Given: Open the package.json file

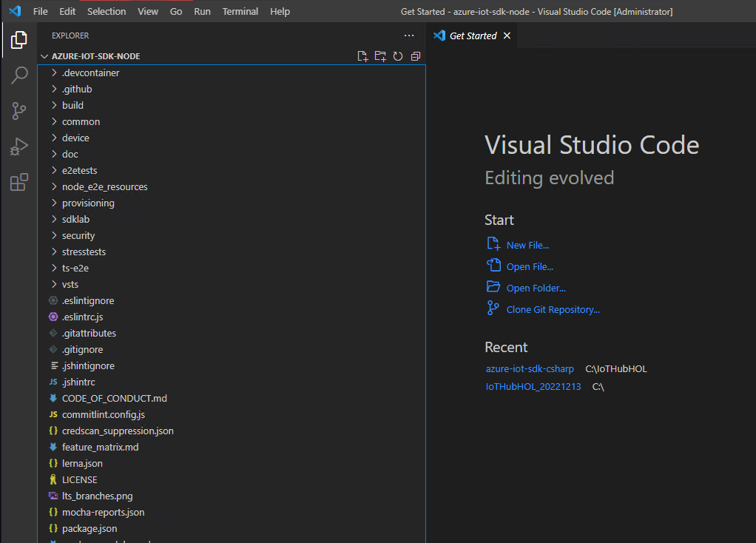Looking at the screenshot, I should (x=232, y=528).
